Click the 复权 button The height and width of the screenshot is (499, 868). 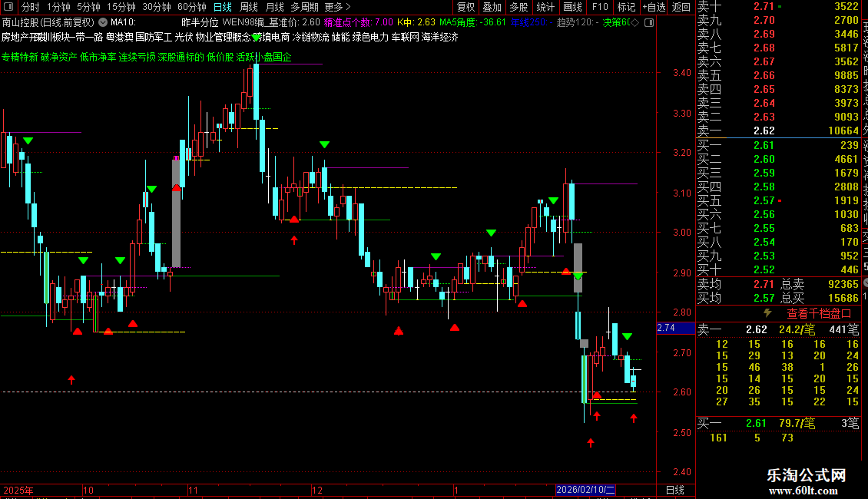coord(465,7)
